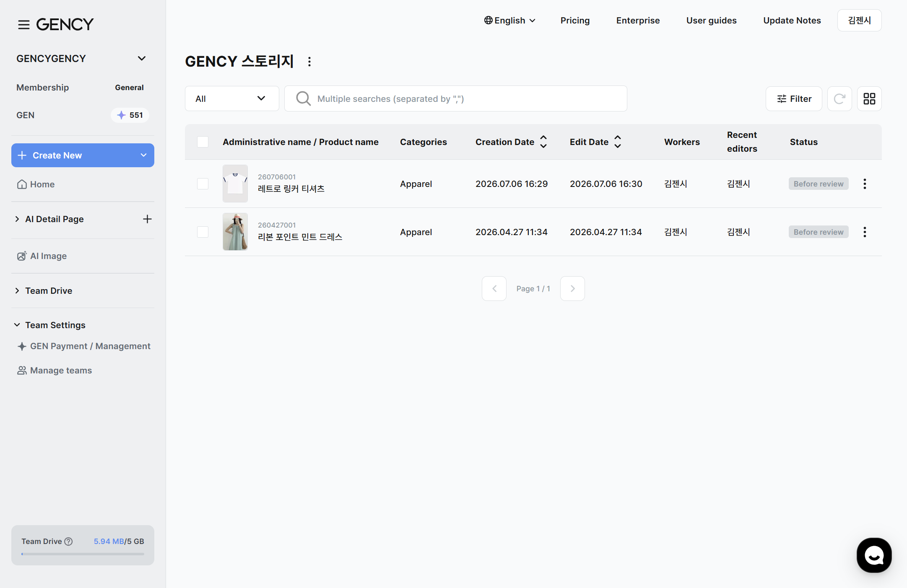Open the white t-shirt product thumbnail
907x588 pixels.
(x=235, y=184)
